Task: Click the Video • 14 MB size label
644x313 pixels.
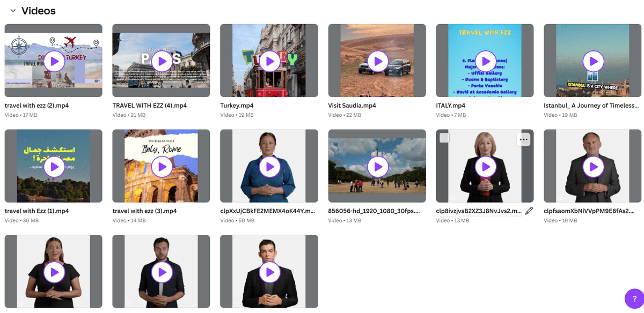Action: click(x=129, y=221)
